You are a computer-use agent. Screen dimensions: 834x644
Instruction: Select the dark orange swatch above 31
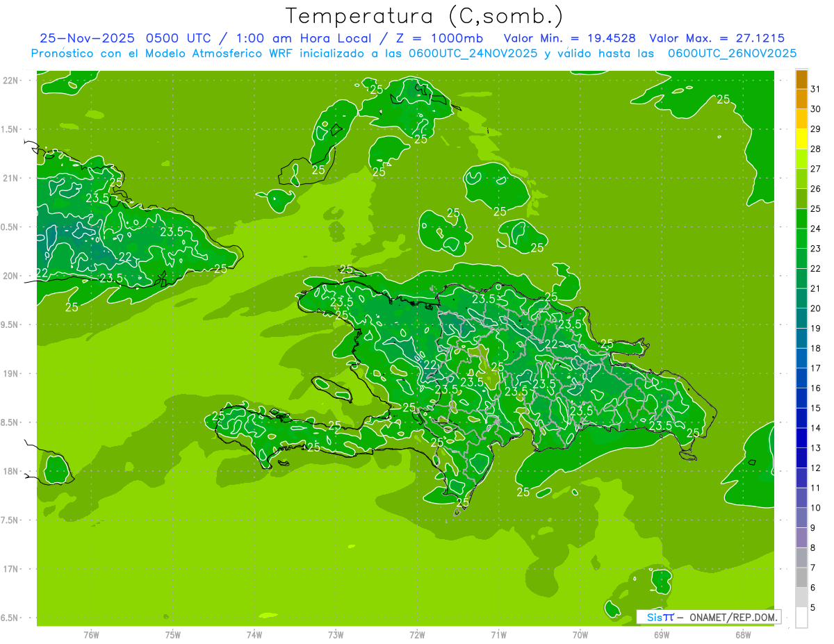click(801, 79)
